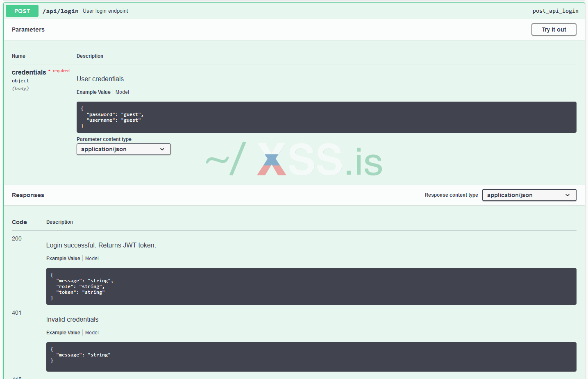The width and height of the screenshot is (588, 379).
Task: Open the Parameter content type dropdown
Action: point(124,149)
